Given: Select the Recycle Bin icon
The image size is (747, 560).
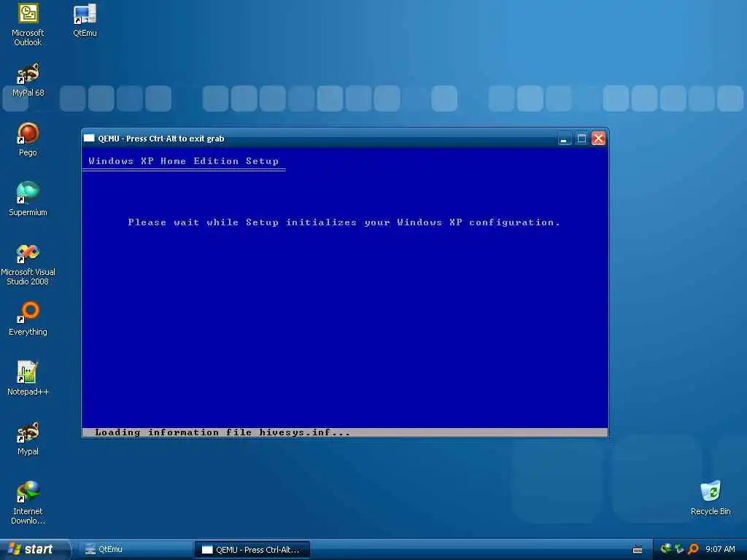Looking at the screenshot, I should pos(711,498).
